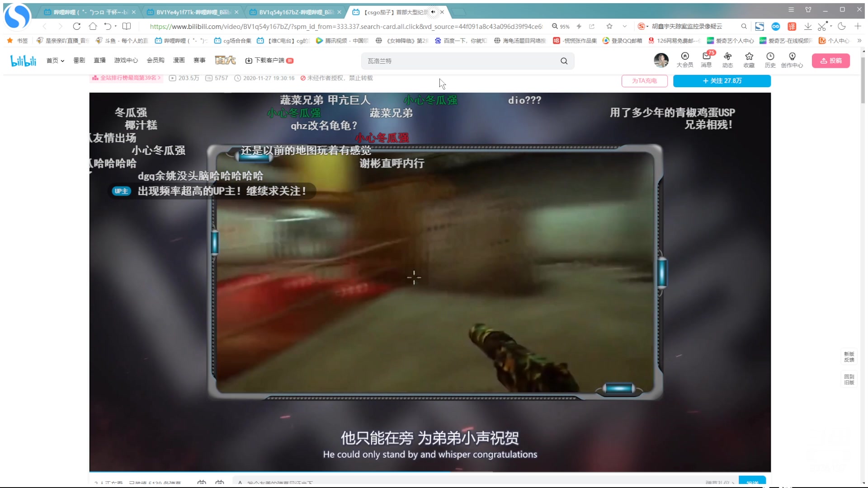This screenshot has width=868, height=488.
Task: Go to browser home page icon
Action: click(93, 26)
